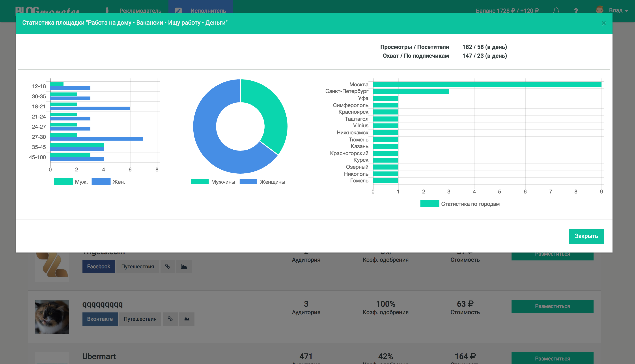Click Путешествия tag in Facebook row

tap(137, 267)
